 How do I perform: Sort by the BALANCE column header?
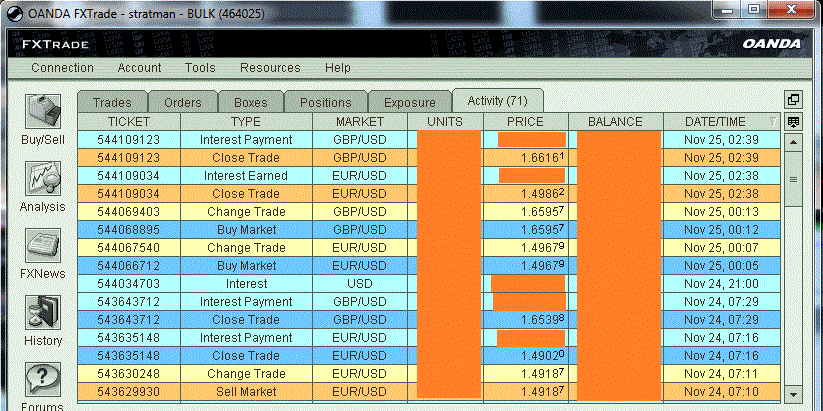coord(615,122)
